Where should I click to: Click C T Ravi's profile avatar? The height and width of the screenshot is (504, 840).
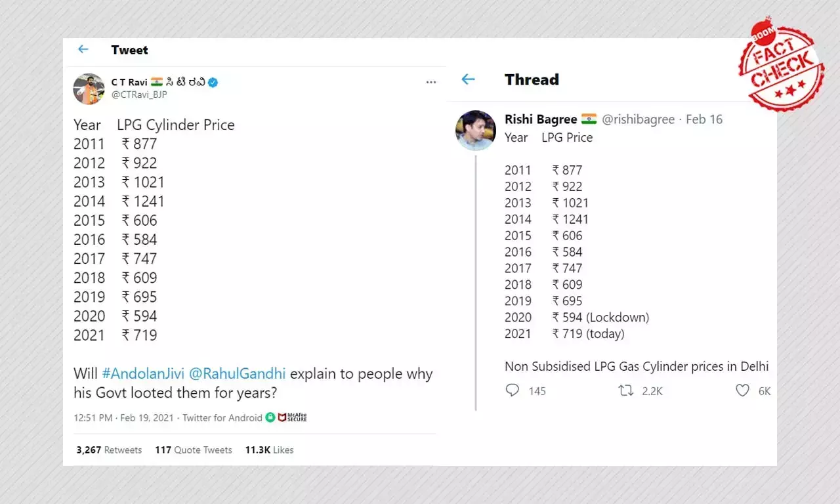pyautogui.click(x=89, y=89)
